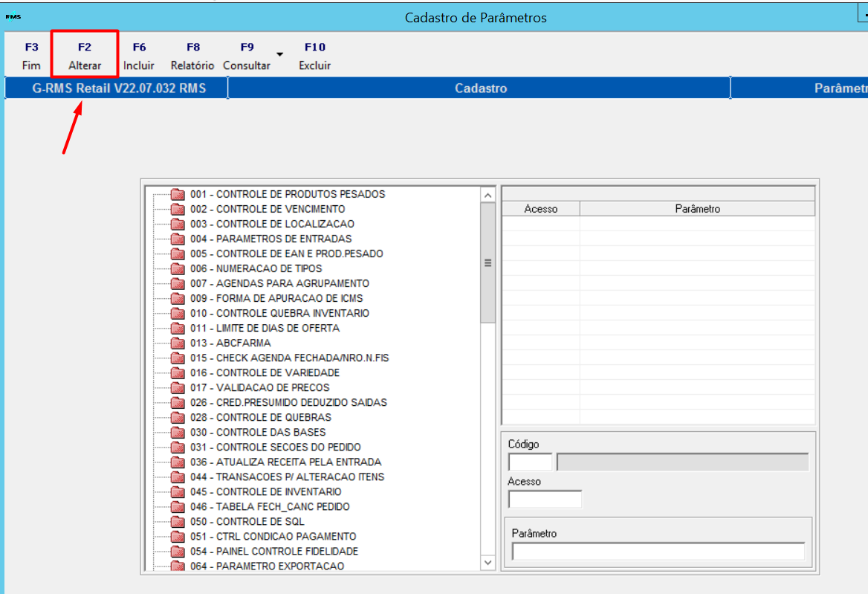The width and height of the screenshot is (868, 594).
Task: Open folder icon for 002 - CONTROLE DE VENCIMENTO
Action: pyautogui.click(x=178, y=209)
